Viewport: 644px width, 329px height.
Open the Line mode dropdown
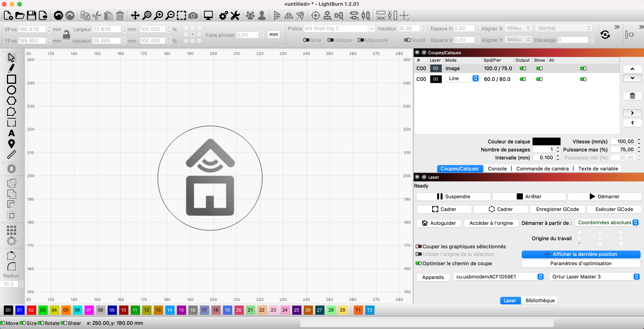462,78
